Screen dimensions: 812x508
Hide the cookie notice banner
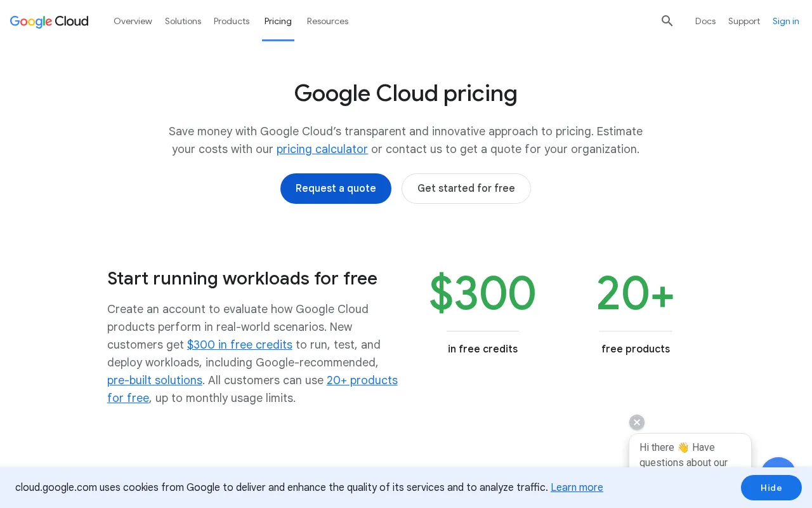(x=771, y=488)
